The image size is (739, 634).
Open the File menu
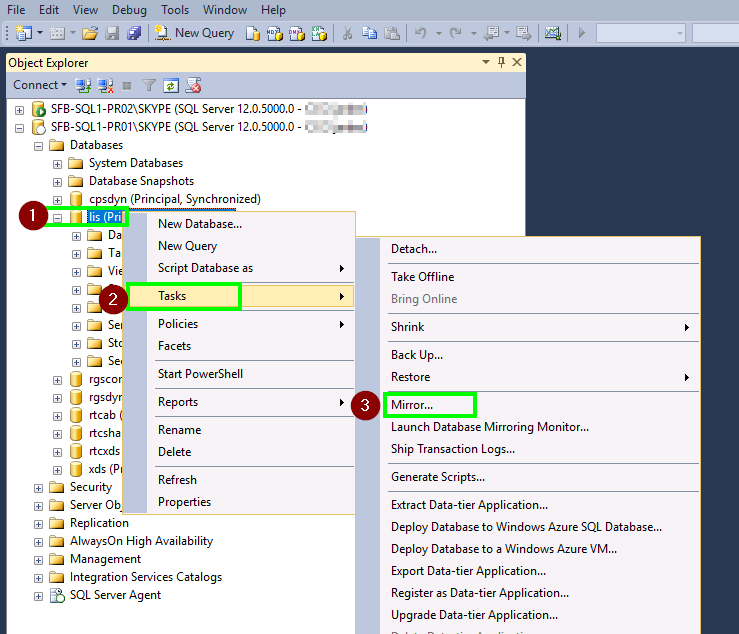[x=16, y=9]
